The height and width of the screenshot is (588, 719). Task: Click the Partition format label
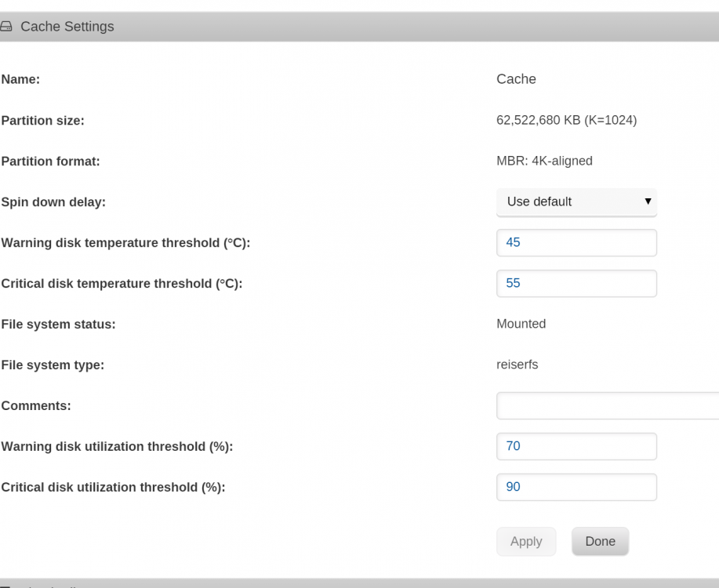pyautogui.click(x=50, y=162)
